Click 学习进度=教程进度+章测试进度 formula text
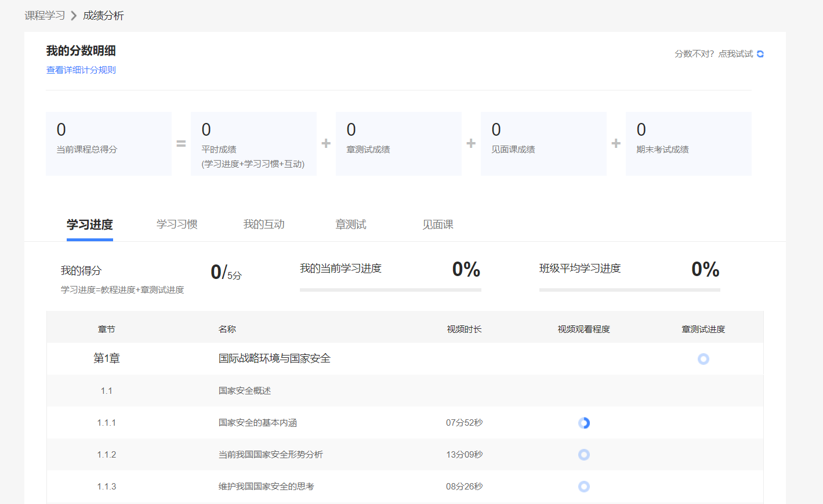Screen dimensions: 823x504 (x=122, y=290)
